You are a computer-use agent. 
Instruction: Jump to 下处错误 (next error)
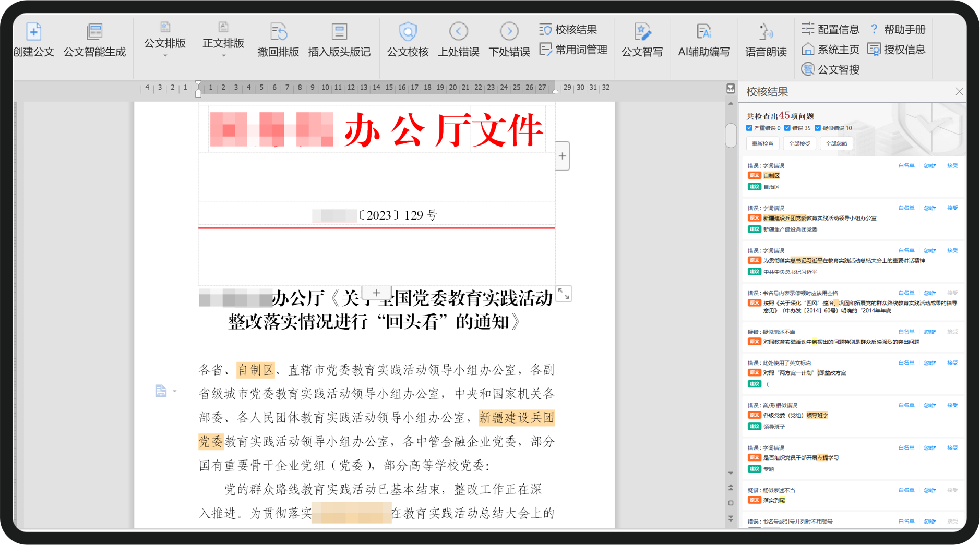(x=509, y=32)
